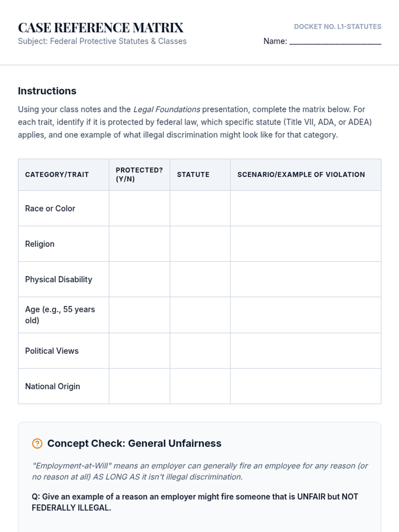Click the Case Reference Matrix title
Screen dimensions: 399x532
click(x=100, y=28)
